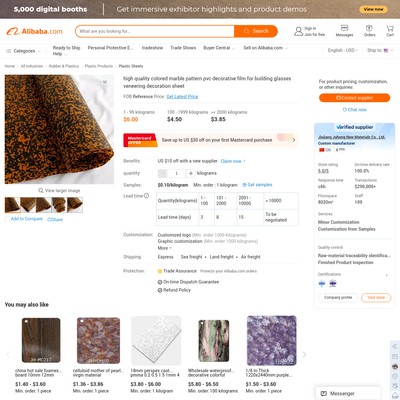Open the Ready to Ship menu item
Image resolution: width=400 pixels, height=400 pixels.
point(66,48)
